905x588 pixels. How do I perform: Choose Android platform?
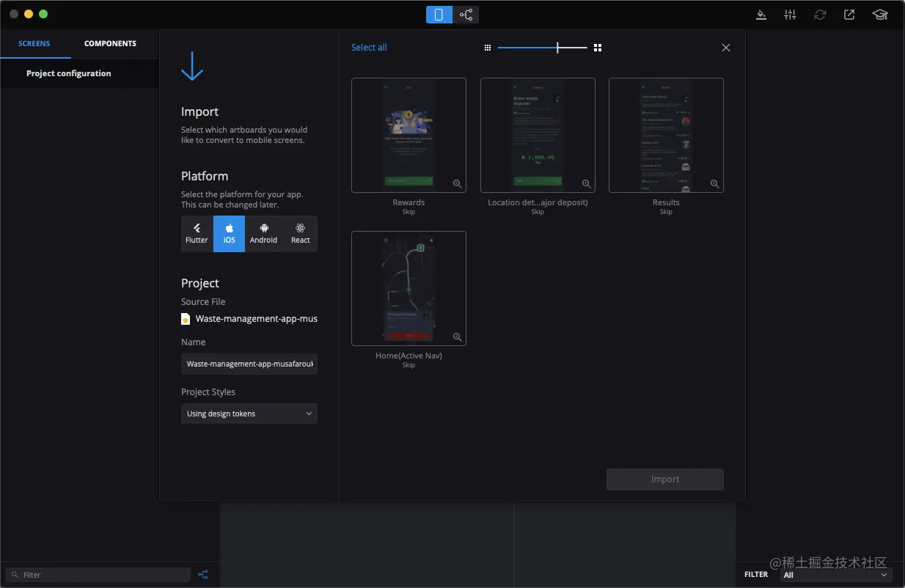(263, 234)
